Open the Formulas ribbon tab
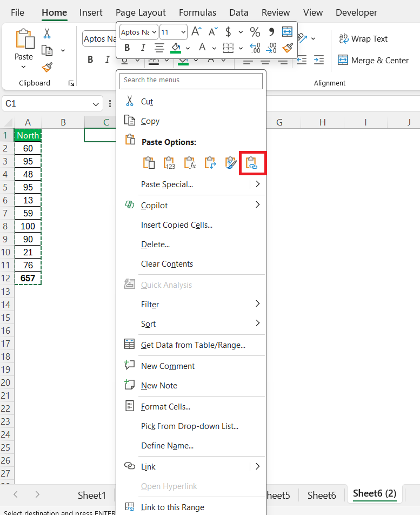 tap(197, 12)
